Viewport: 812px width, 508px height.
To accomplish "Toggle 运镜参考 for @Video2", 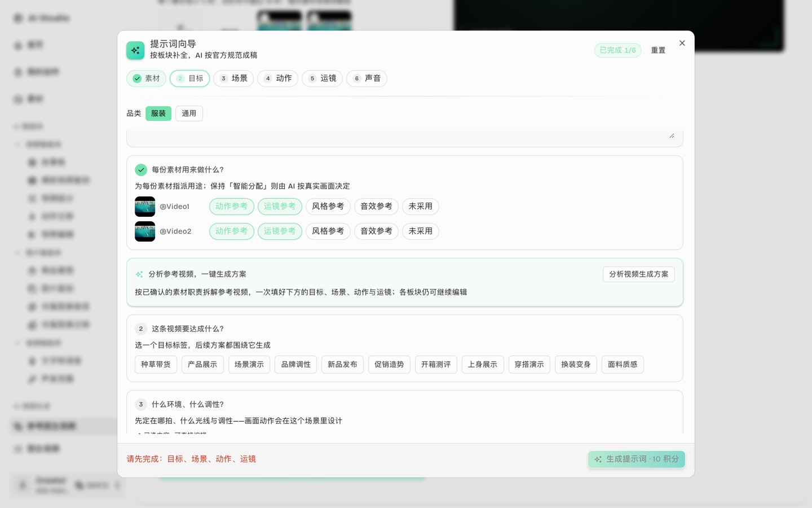I will (x=280, y=231).
